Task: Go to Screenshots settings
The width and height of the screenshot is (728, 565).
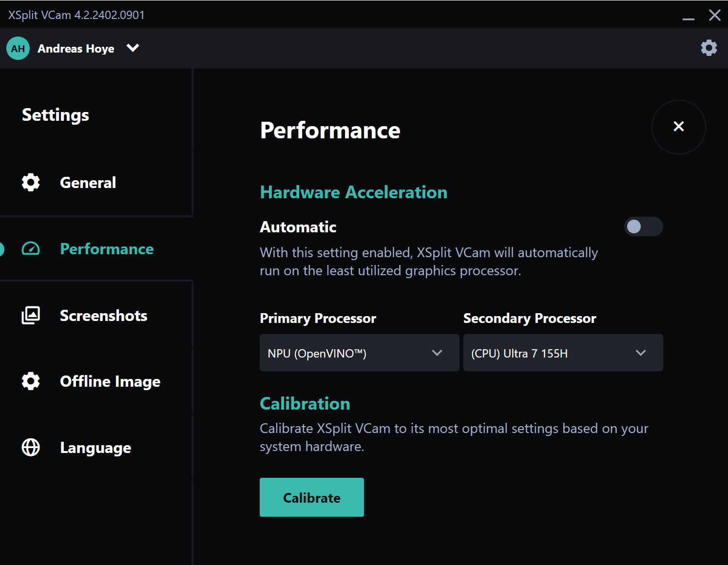Action: (96, 316)
